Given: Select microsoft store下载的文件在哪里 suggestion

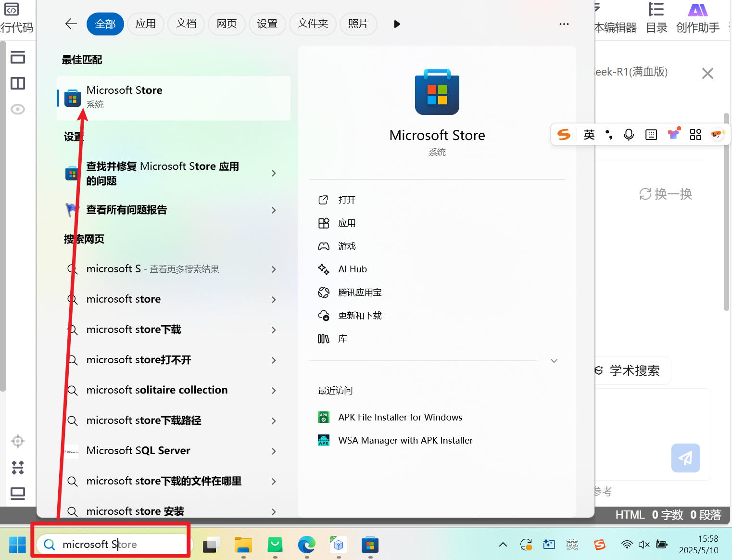Looking at the screenshot, I should pyautogui.click(x=174, y=481).
